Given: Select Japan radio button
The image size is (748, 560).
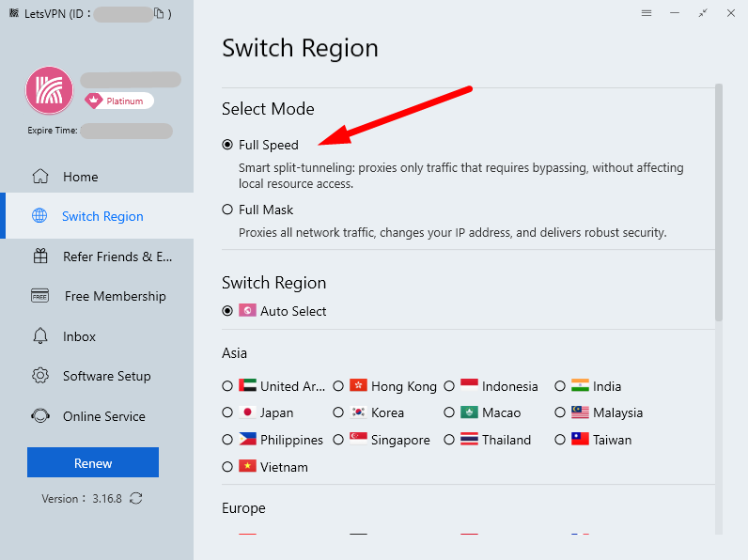Looking at the screenshot, I should point(227,412).
